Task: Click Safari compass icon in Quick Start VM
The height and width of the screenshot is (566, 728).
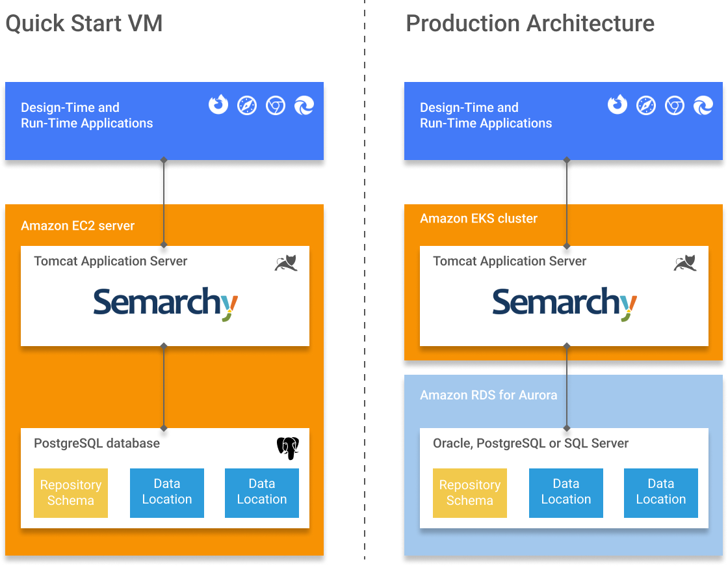Action: click(x=247, y=105)
